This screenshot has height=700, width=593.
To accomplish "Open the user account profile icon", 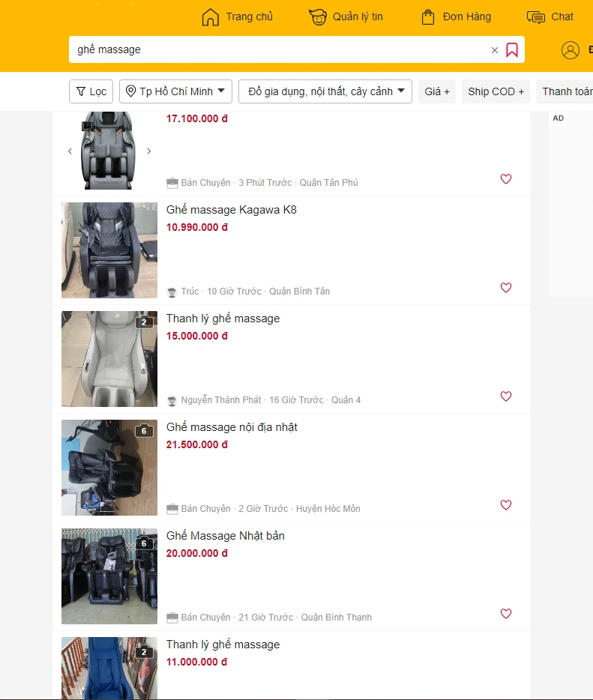I will click(571, 50).
